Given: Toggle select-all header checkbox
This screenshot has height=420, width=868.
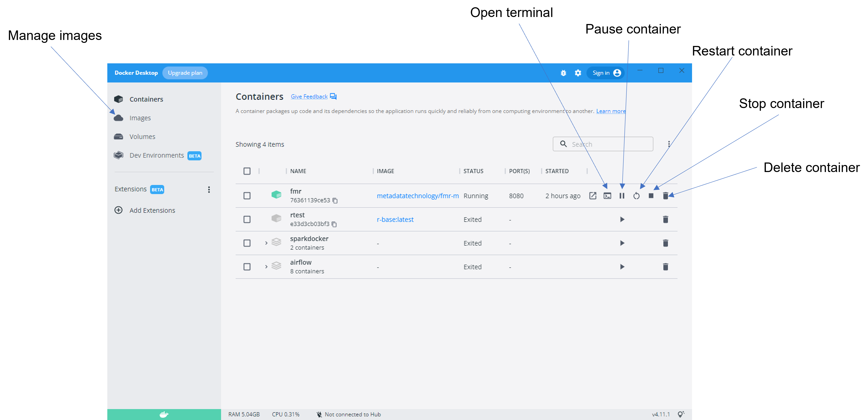Looking at the screenshot, I should (x=247, y=171).
